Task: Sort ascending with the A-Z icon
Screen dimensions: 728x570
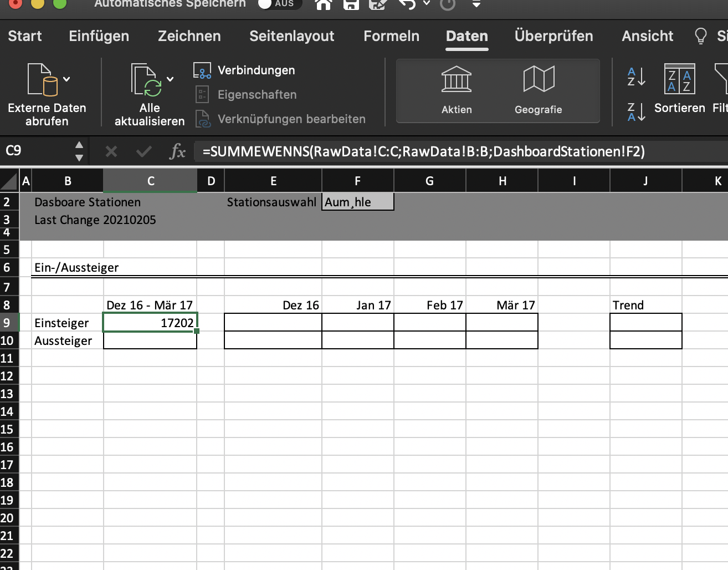Action: click(x=636, y=77)
